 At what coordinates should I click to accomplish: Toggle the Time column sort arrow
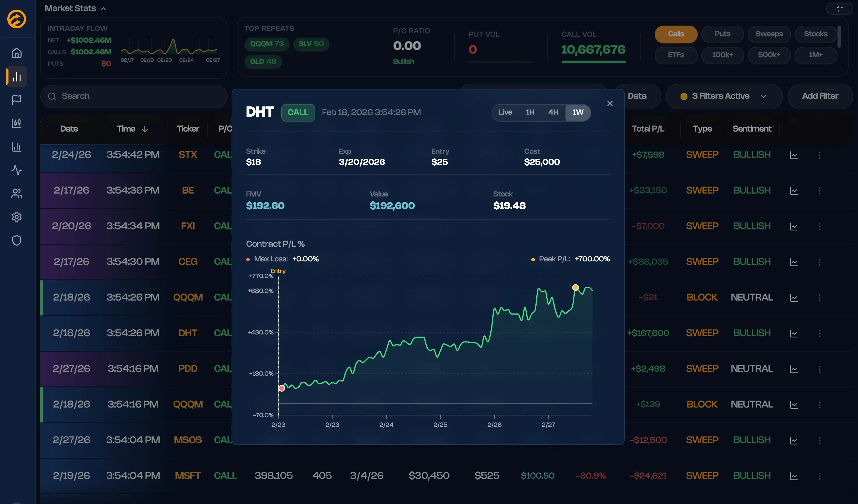tap(145, 129)
